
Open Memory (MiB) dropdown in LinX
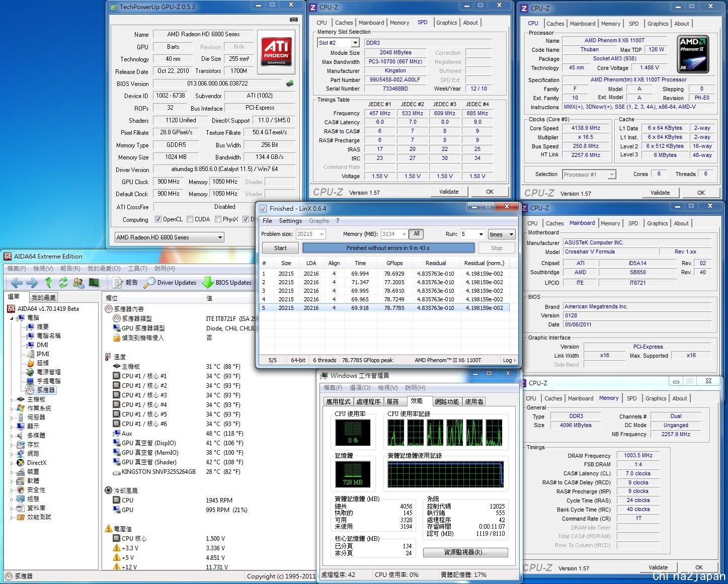(x=394, y=234)
